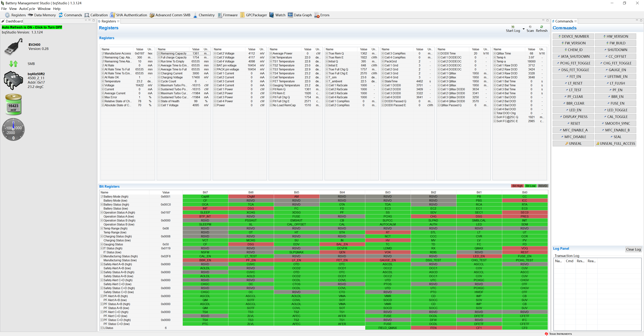Click the green Refresh icon in Registers
Screen dimensions: 644x336
point(541,27)
